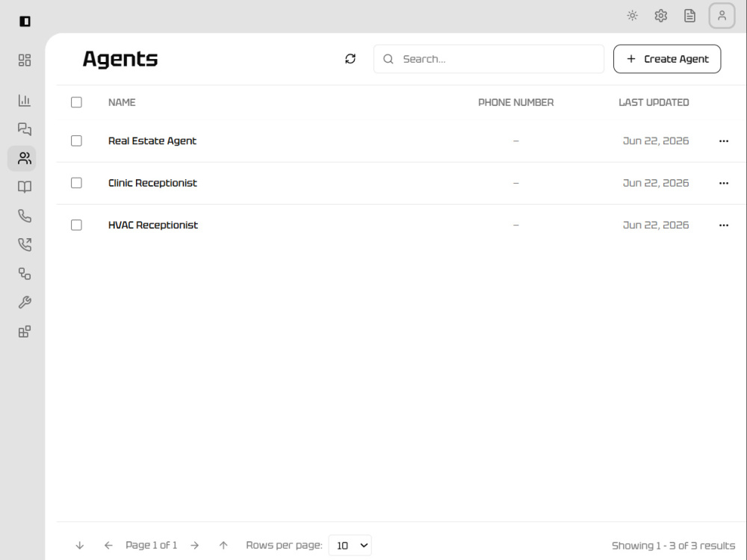Viewport: 747px width, 560px height.
Task: Open the documentation file icon
Action: (x=689, y=16)
